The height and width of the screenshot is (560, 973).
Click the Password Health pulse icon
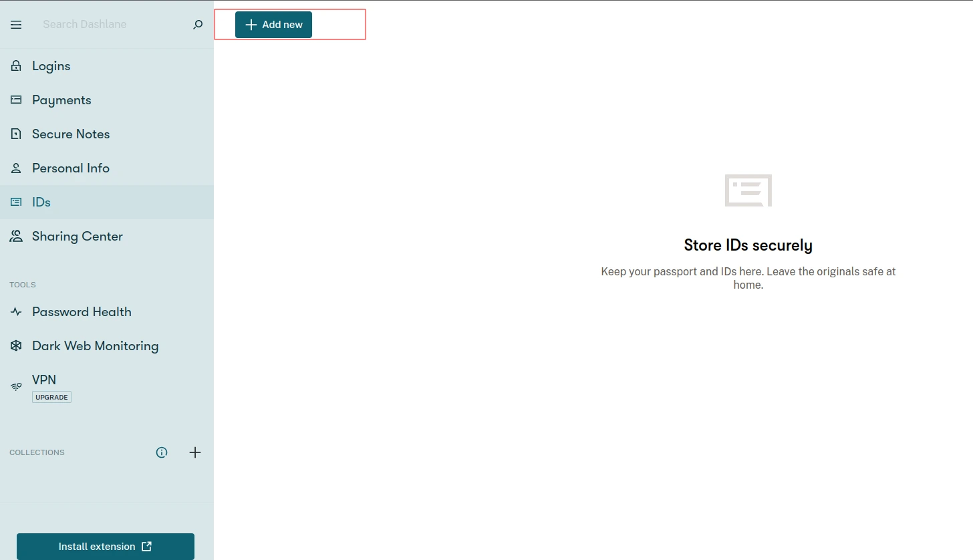coord(16,312)
